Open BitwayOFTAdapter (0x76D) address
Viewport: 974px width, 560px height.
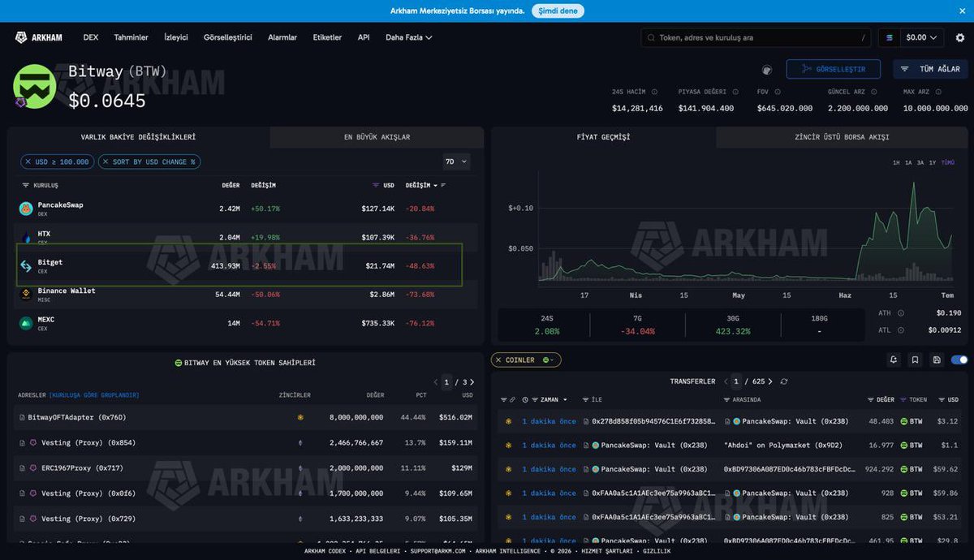coord(77,417)
